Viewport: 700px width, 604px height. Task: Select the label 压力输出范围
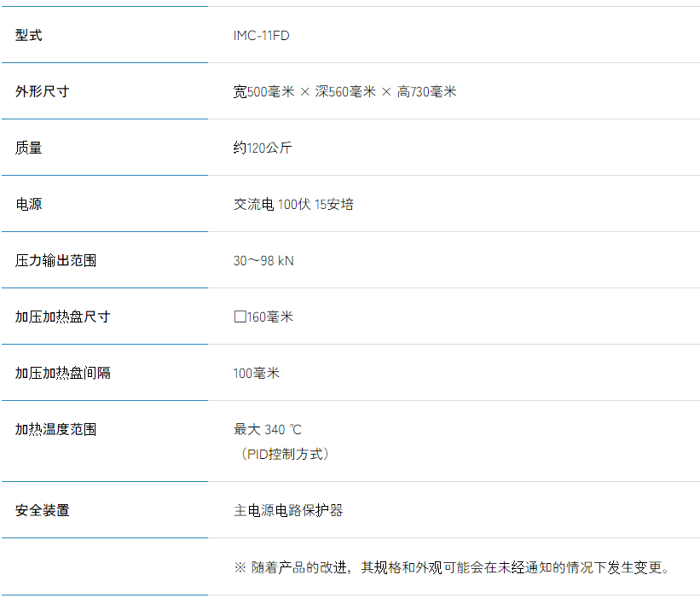pyautogui.click(x=55, y=260)
